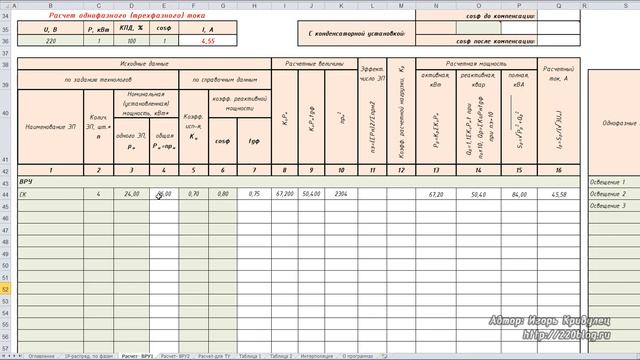Select the voltage cell with value 220
640x360 pixels.
[x=51, y=41]
